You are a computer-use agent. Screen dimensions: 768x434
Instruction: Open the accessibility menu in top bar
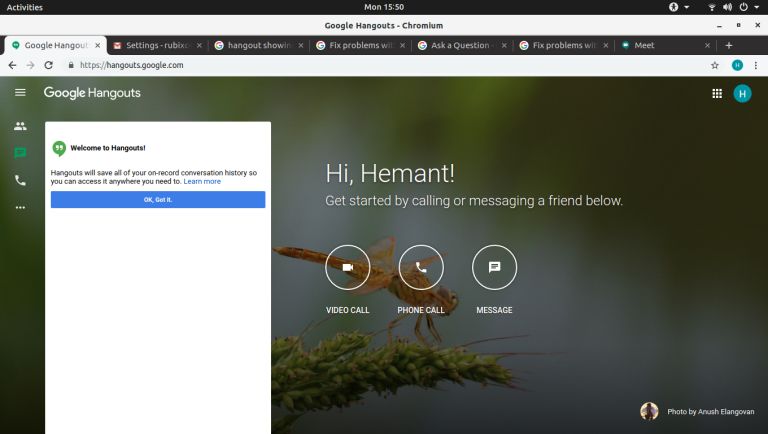[x=673, y=7]
